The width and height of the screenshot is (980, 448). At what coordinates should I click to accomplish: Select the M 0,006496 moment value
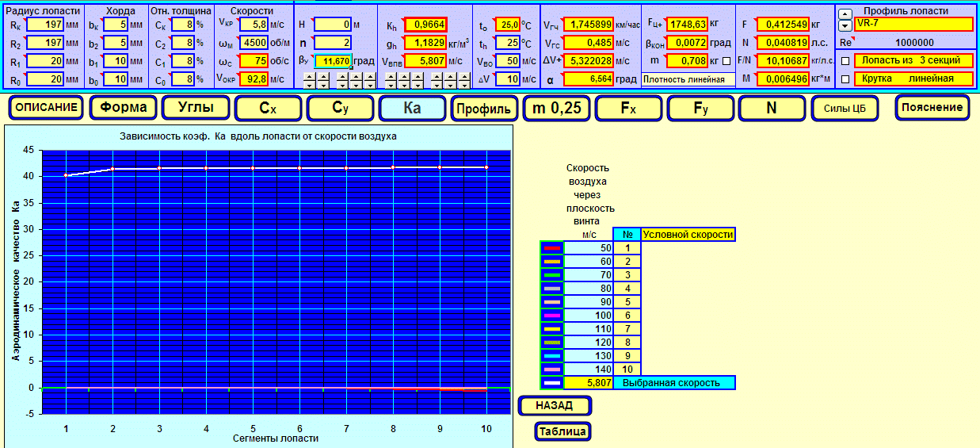click(x=783, y=78)
